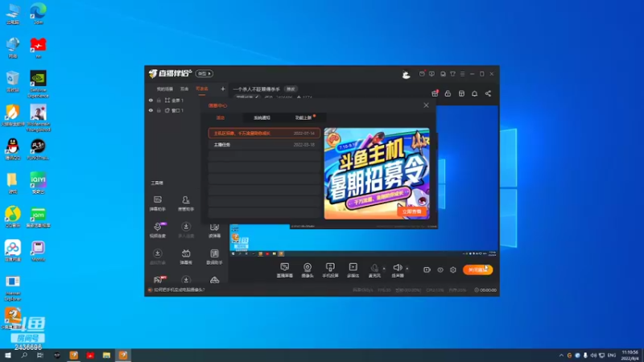Viewport: 644px width, 362px height.
Task: Open the title bar chat bubble icon
Action: coord(431,74)
